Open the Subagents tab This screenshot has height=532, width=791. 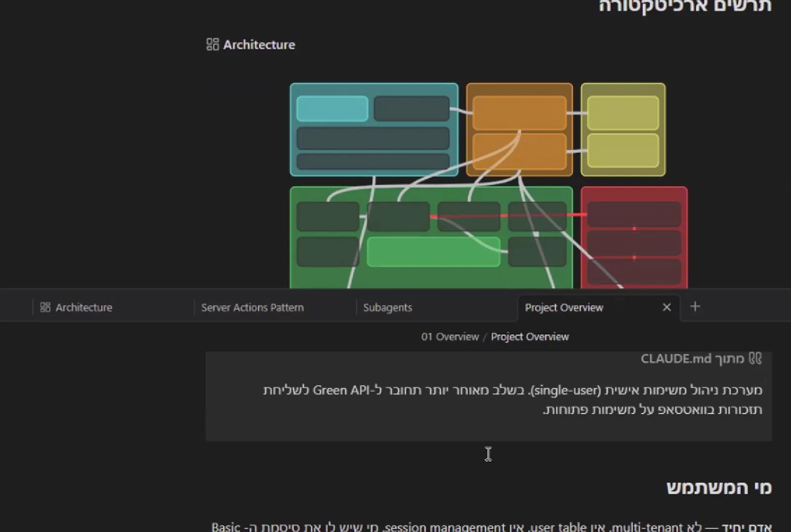tap(388, 307)
